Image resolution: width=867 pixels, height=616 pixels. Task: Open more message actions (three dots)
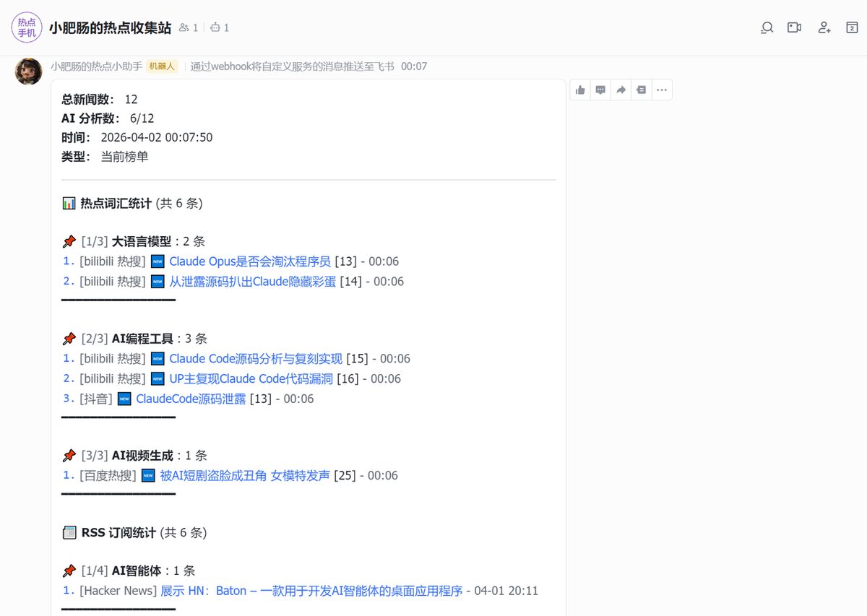[x=661, y=90]
